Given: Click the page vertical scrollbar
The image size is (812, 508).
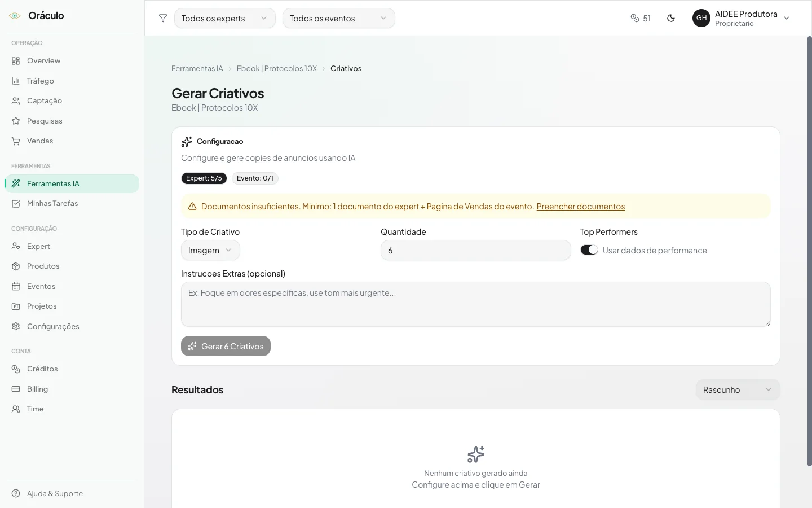Looking at the screenshot, I should coord(810,251).
